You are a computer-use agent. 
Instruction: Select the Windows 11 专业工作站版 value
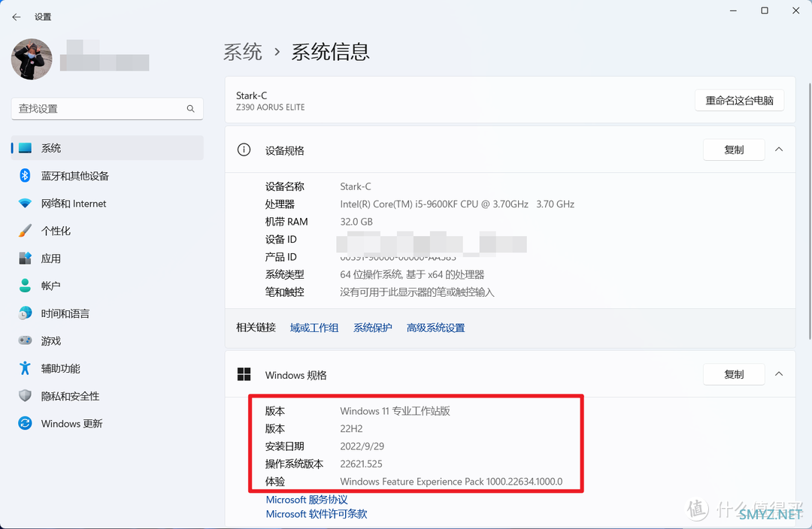395,412
